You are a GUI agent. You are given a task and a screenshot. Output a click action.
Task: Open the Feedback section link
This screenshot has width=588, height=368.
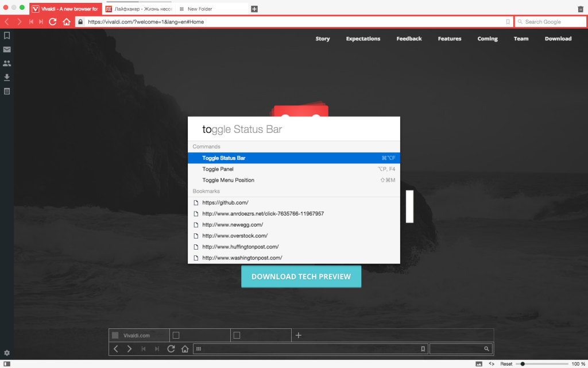[x=409, y=39]
